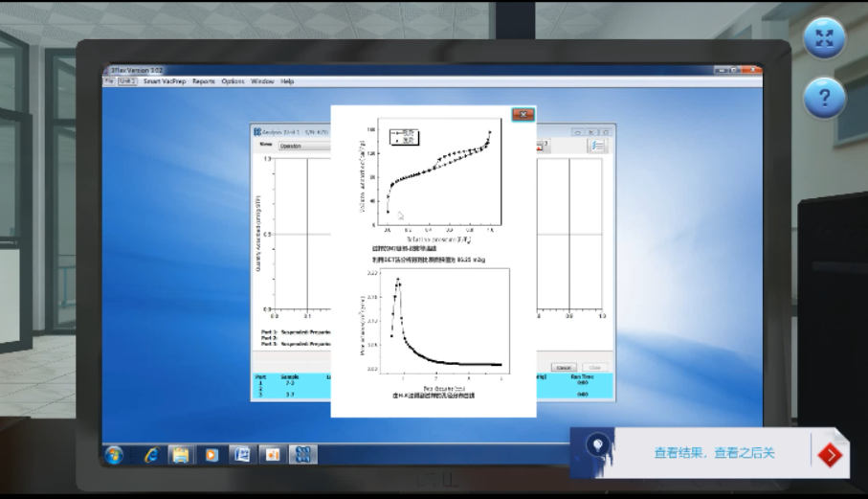The height and width of the screenshot is (499, 868).
Task: Open the Windows Start menu
Action: click(x=115, y=454)
